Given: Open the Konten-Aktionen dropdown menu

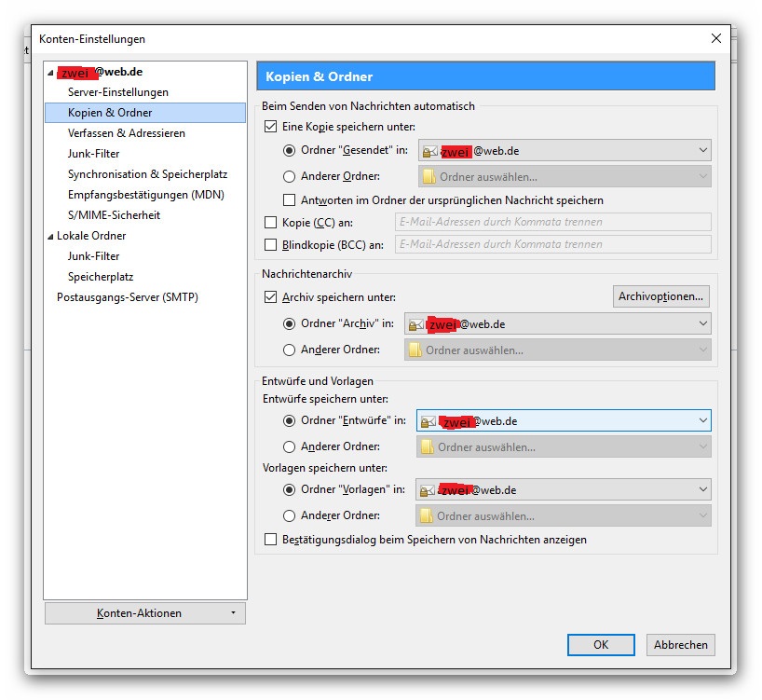Looking at the screenshot, I should point(144,613).
